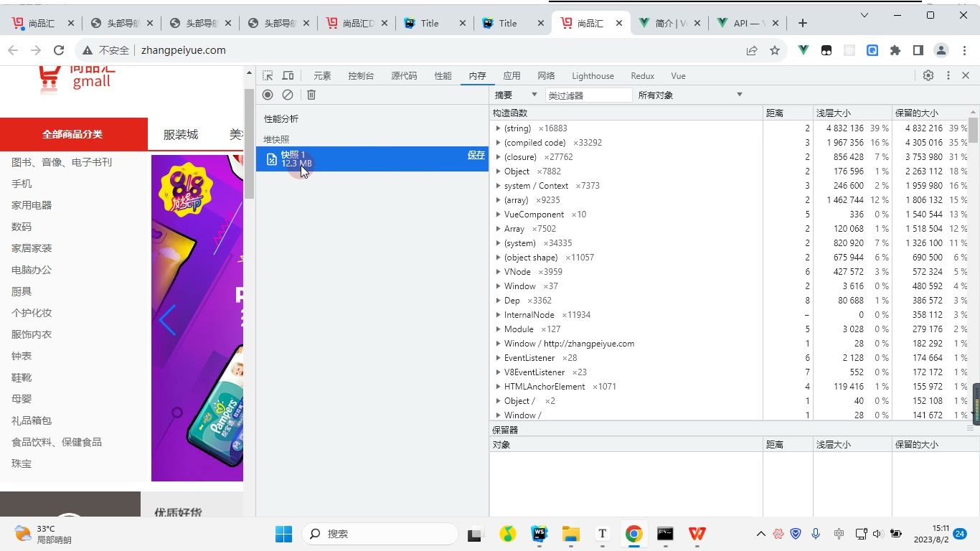Switch to the 控制台 tab
980x551 pixels.
[x=361, y=76]
